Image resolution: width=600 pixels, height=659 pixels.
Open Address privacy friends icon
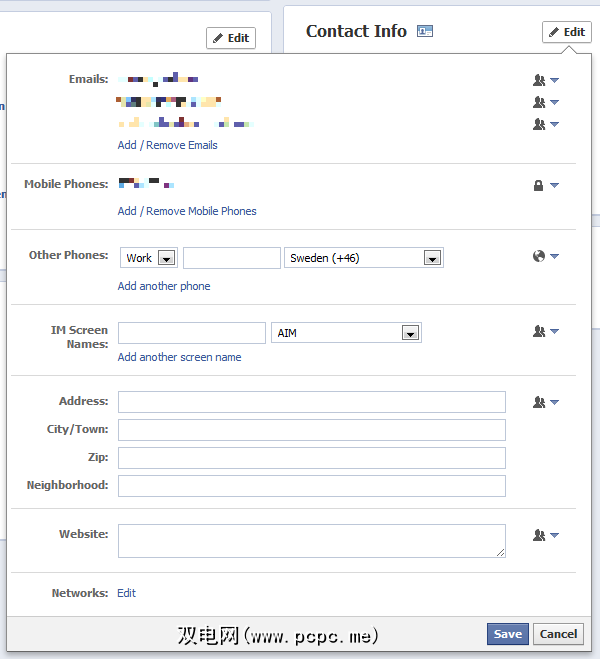[545, 402]
